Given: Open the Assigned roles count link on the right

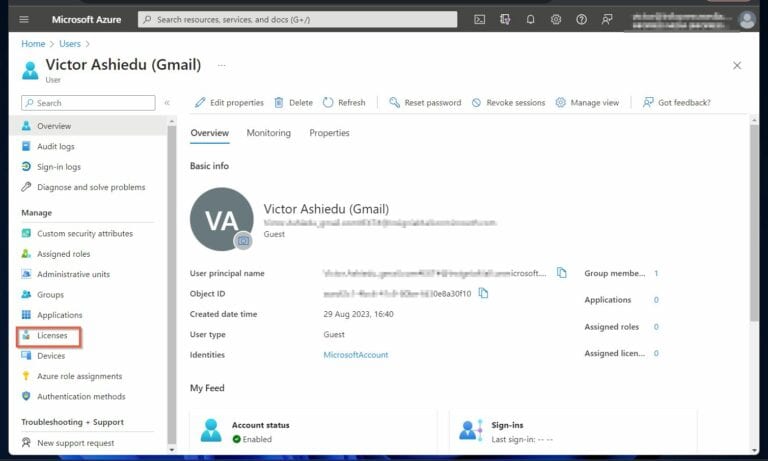Looking at the screenshot, I should [x=656, y=327].
